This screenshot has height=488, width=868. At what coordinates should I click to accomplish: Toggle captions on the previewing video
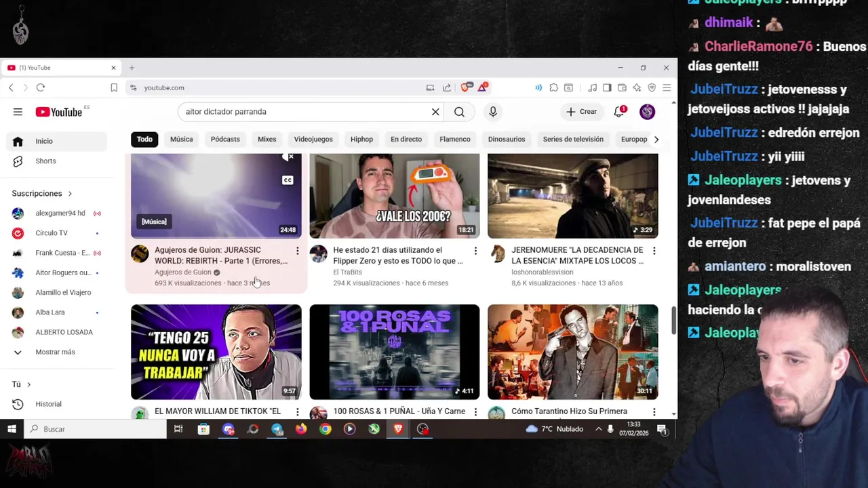(x=288, y=180)
